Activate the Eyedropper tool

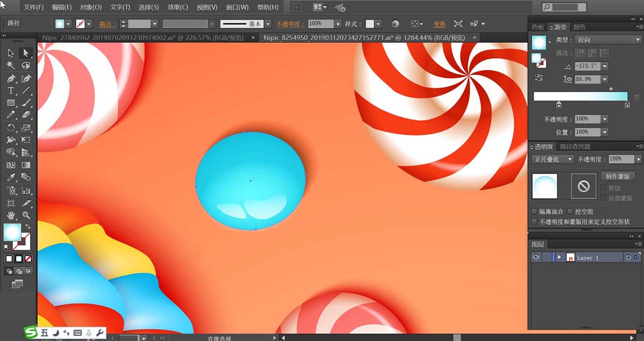(x=11, y=177)
